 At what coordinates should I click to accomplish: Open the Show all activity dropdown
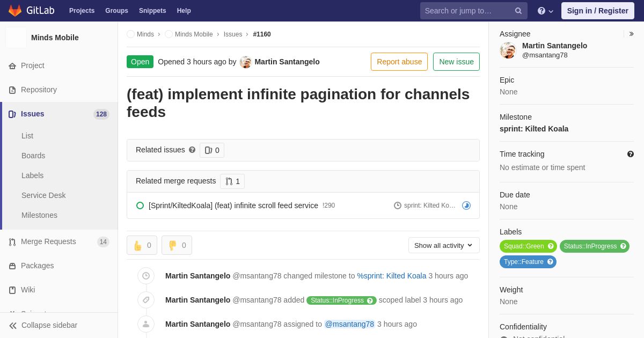point(444,245)
